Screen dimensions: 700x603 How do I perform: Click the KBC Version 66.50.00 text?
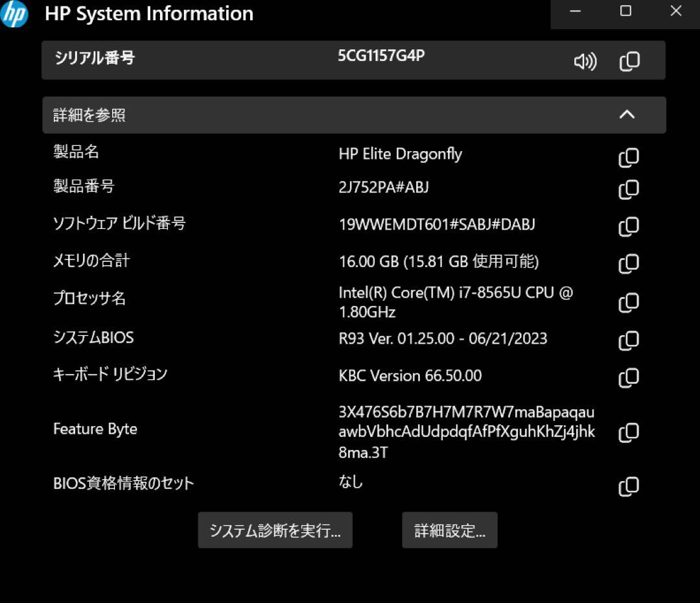tap(410, 375)
